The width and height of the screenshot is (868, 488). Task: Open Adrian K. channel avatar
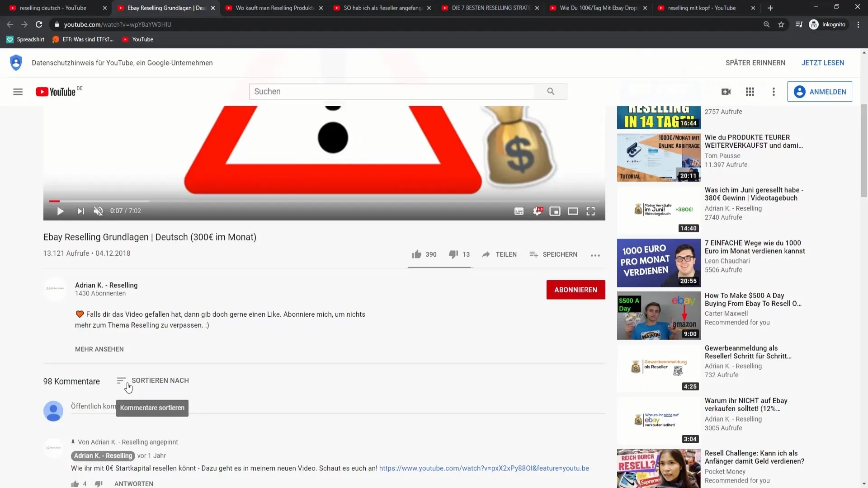tap(54, 288)
